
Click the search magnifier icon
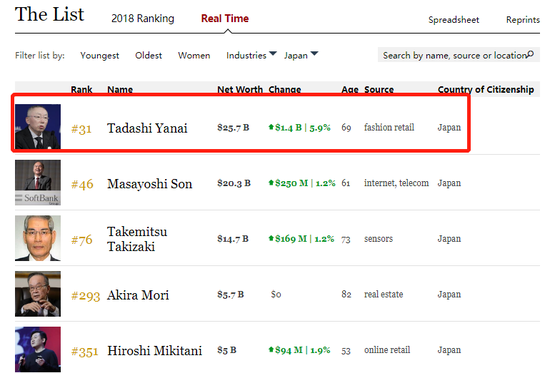tap(530, 54)
